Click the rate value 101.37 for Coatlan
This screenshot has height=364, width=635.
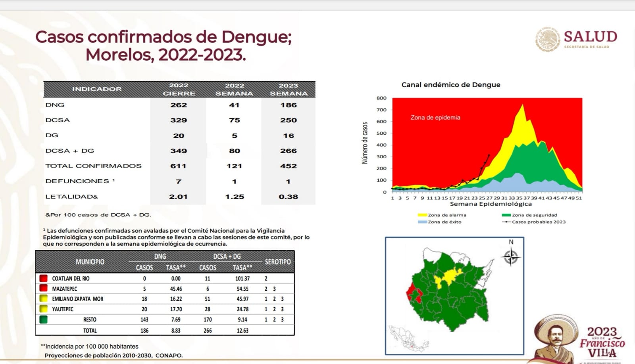click(x=242, y=278)
